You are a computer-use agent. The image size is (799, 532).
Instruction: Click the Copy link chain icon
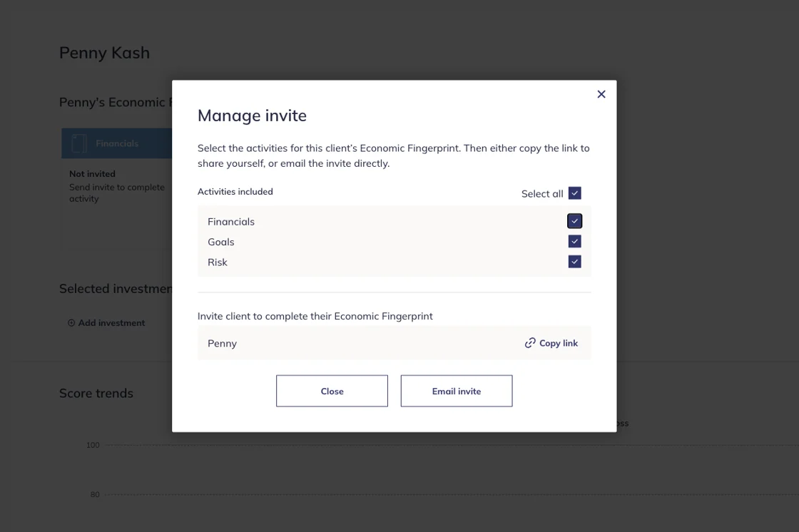coord(530,343)
